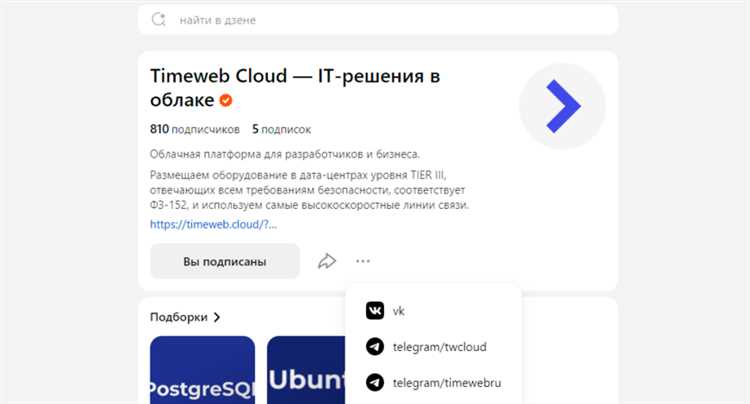Click the search icon in the Dzen search bar
Image resolution: width=750 pixels, height=404 pixels.
tap(158, 20)
